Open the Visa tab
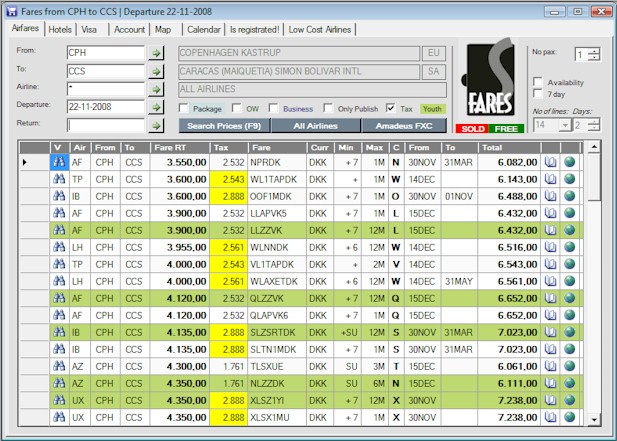The image size is (617, 441). click(x=89, y=30)
